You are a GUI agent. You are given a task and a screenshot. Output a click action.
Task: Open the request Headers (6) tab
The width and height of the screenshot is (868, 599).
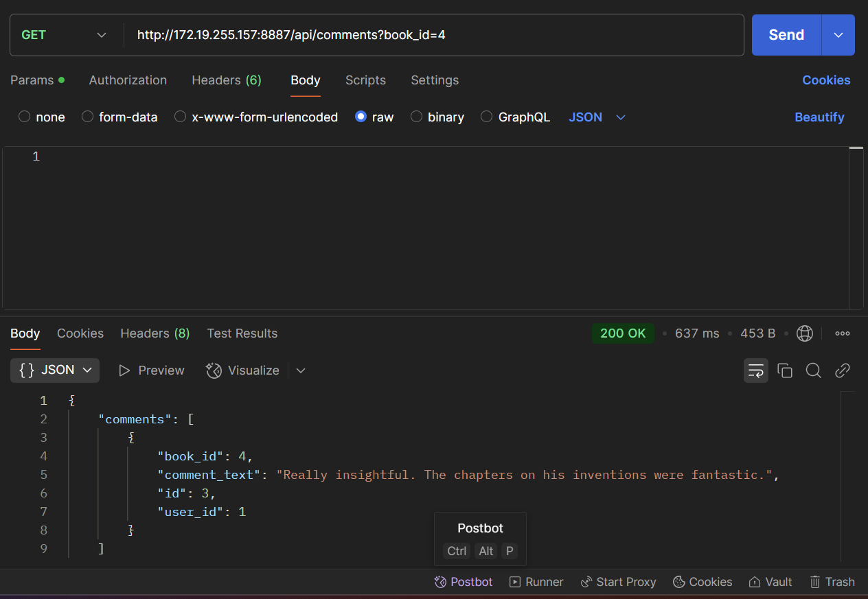click(x=227, y=80)
